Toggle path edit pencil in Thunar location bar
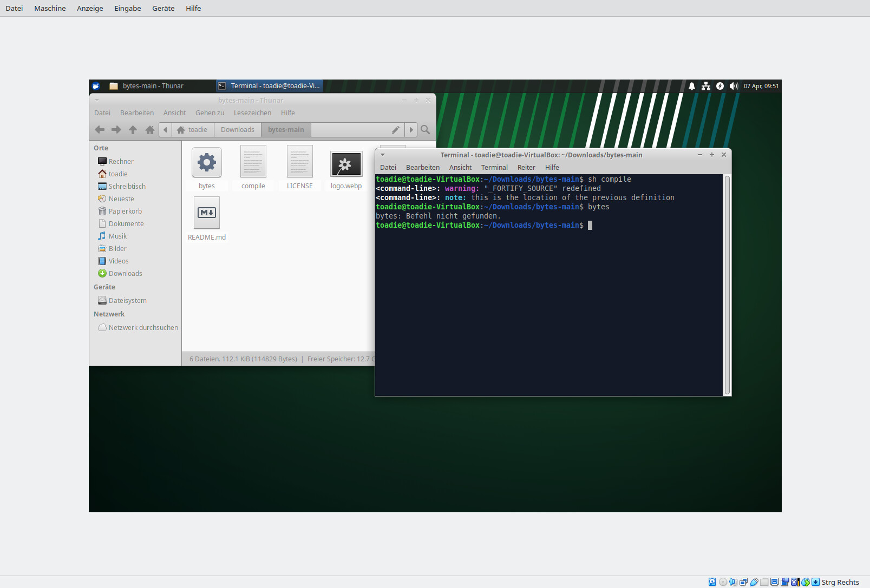The height and width of the screenshot is (588, 870). [x=396, y=130]
